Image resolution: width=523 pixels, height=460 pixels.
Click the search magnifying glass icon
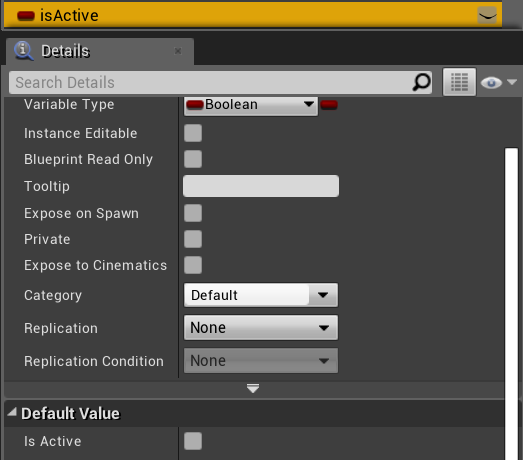[421, 82]
